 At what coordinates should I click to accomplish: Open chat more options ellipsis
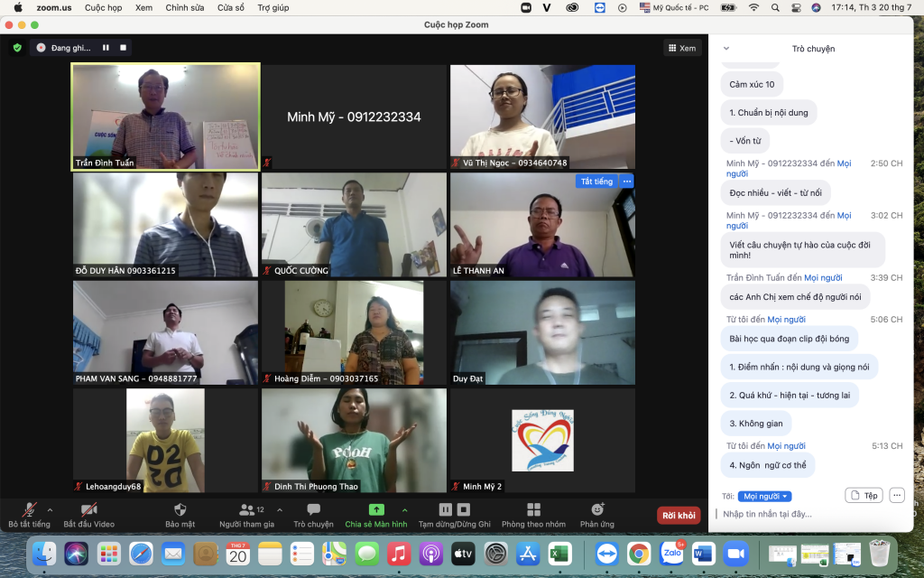tap(897, 496)
